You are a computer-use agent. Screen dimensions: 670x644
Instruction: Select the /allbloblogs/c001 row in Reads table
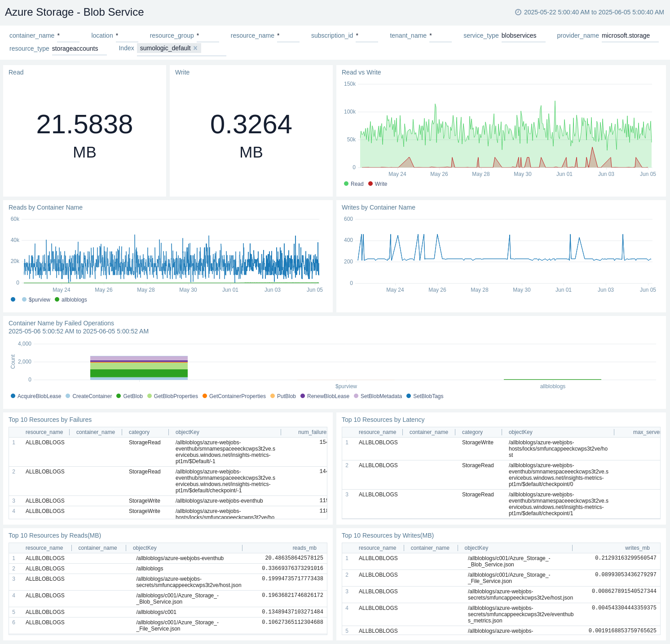[168, 612]
